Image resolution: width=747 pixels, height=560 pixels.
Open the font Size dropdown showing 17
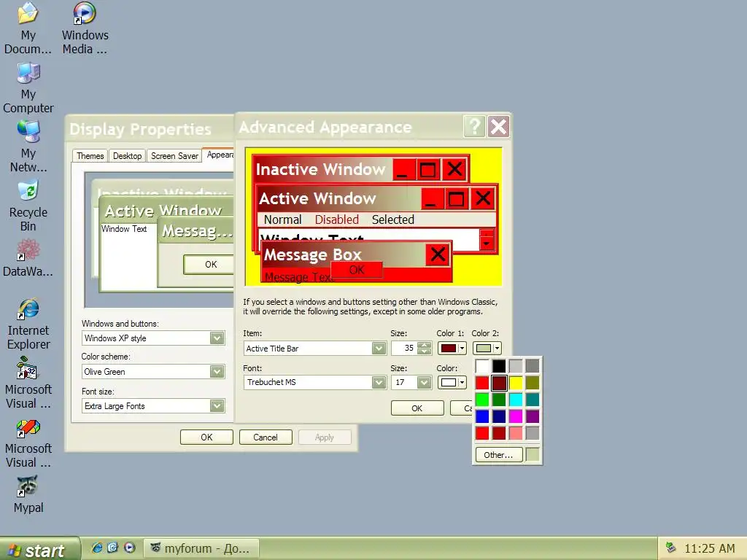[x=424, y=382]
